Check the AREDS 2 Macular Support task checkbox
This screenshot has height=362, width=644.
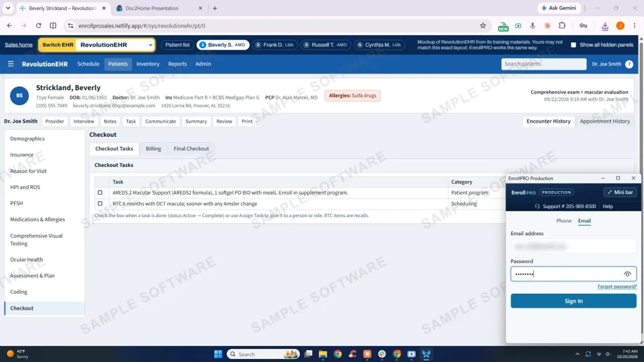(x=100, y=193)
